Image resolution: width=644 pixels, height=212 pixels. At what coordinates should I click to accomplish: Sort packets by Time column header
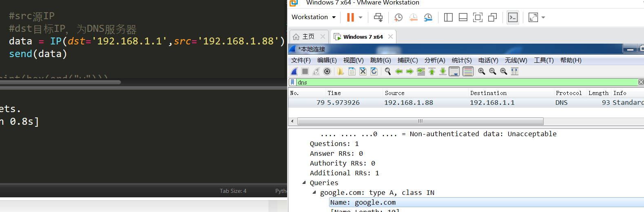pyautogui.click(x=354, y=93)
